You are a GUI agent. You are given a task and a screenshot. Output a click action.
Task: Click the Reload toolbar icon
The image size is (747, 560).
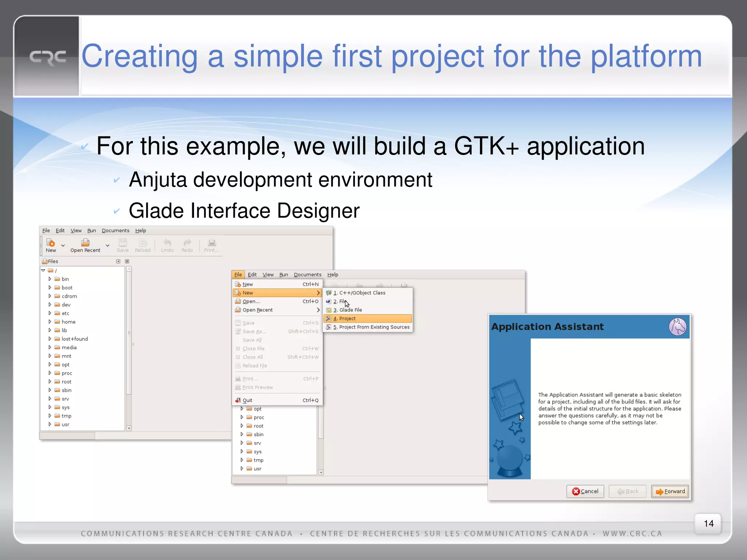(143, 242)
